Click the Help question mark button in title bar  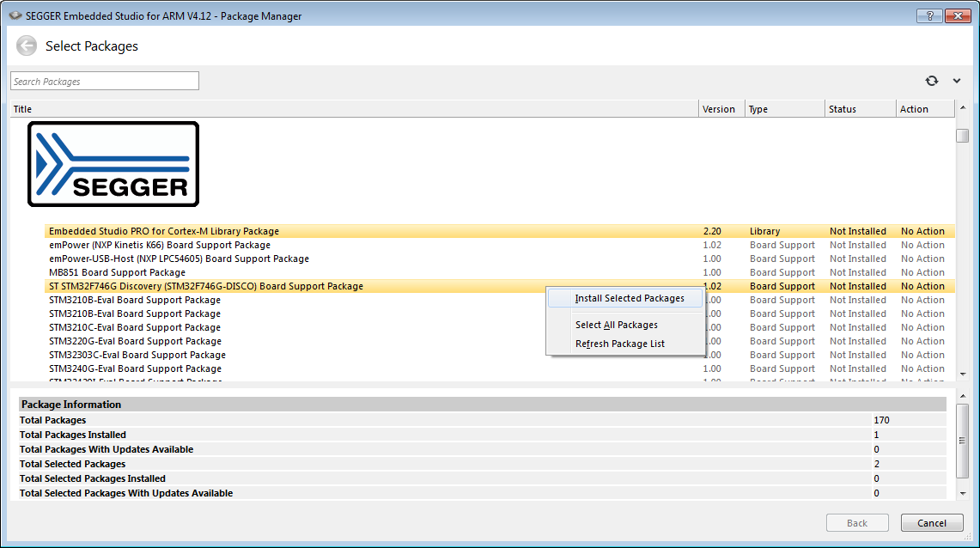click(x=929, y=15)
